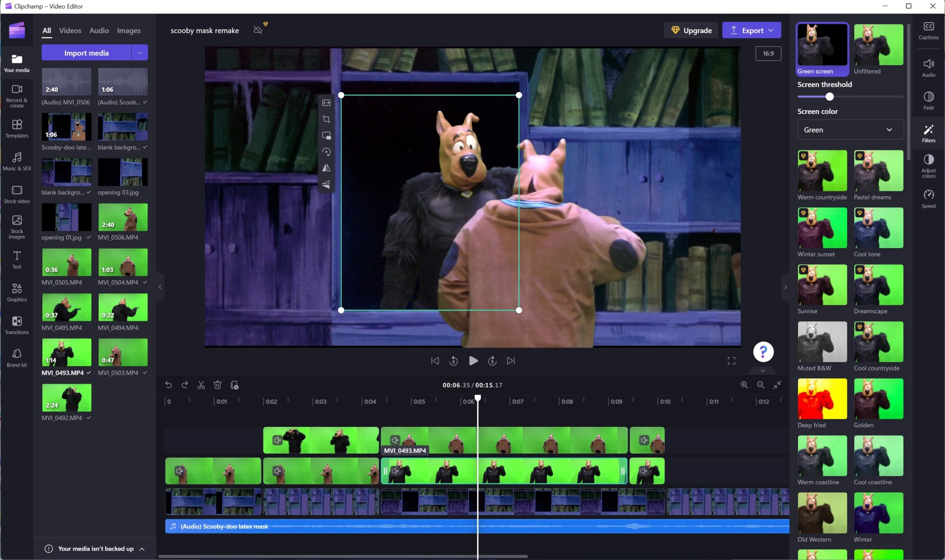Image resolution: width=945 pixels, height=560 pixels.
Task: Enter fullscreen preview mode
Action: pyautogui.click(x=731, y=361)
